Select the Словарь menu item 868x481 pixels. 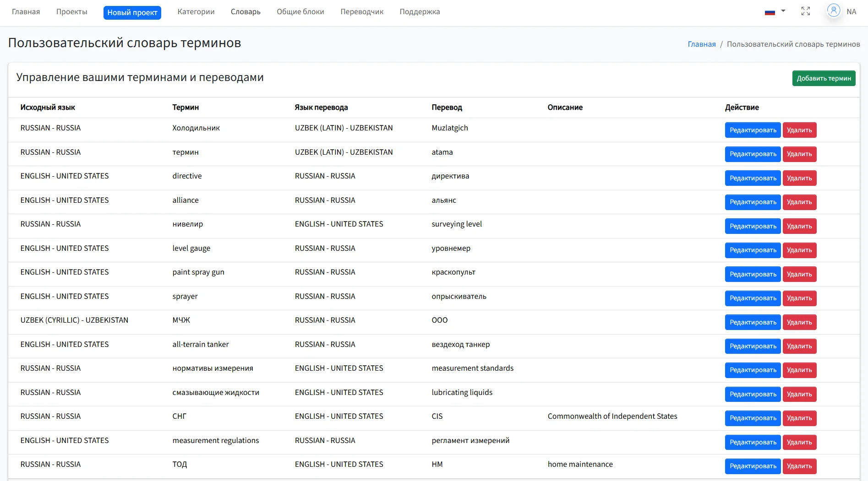pos(246,11)
